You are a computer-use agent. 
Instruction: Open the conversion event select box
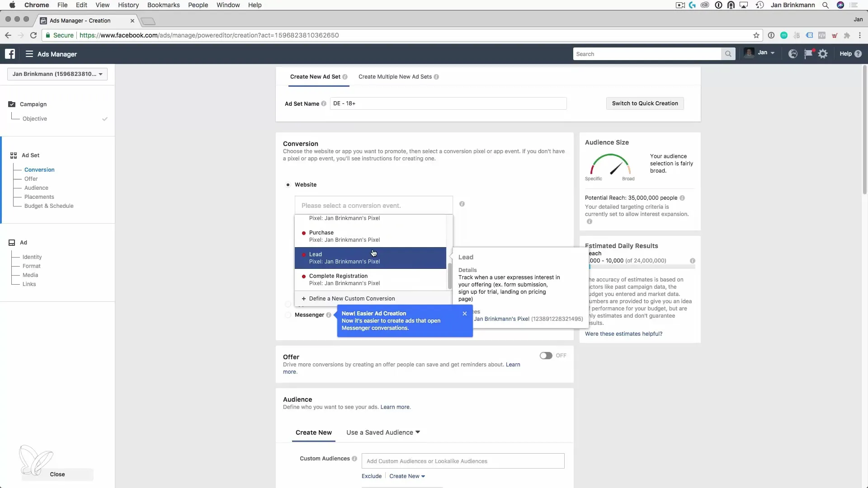click(373, 205)
